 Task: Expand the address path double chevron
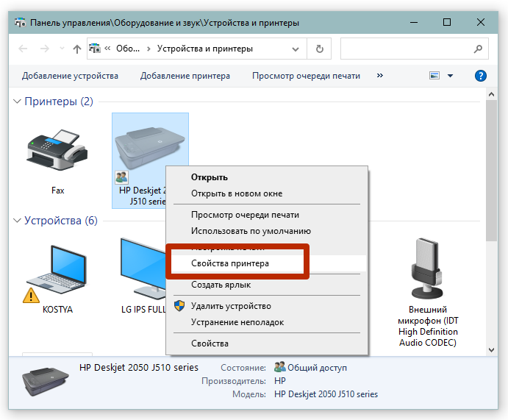click(107, 49)
